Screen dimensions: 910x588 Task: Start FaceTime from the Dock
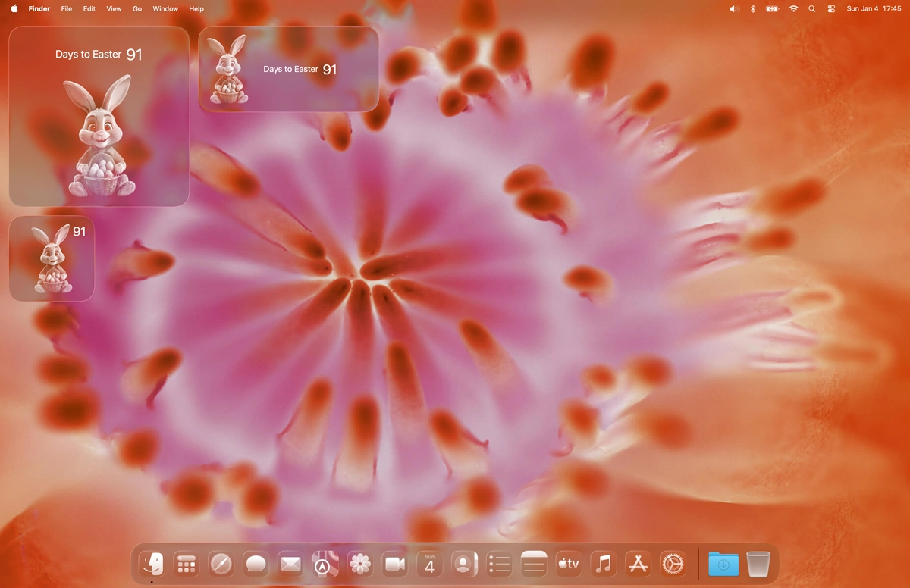point(394,564)
